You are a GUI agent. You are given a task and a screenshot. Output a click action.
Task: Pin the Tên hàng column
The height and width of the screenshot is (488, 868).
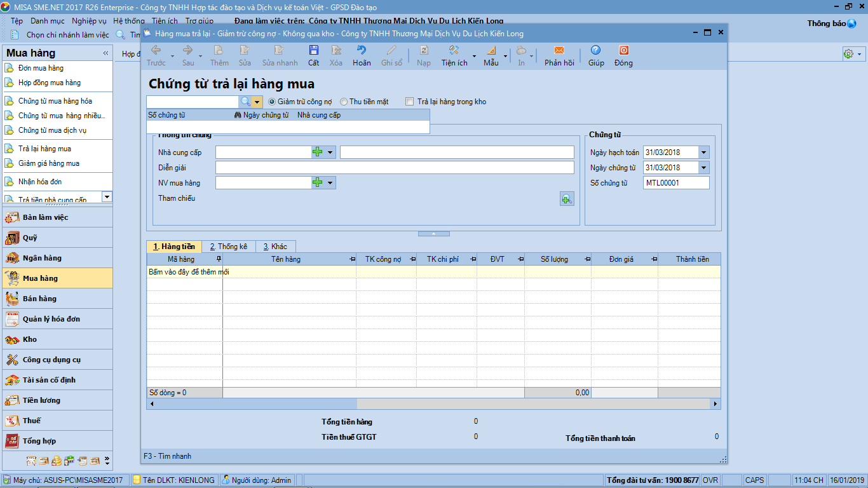click(x=353, y=259)
